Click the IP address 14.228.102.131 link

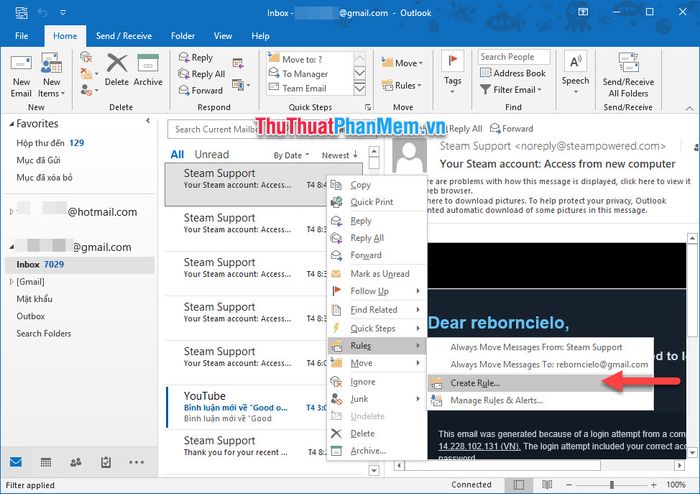[x=479, y=446]
